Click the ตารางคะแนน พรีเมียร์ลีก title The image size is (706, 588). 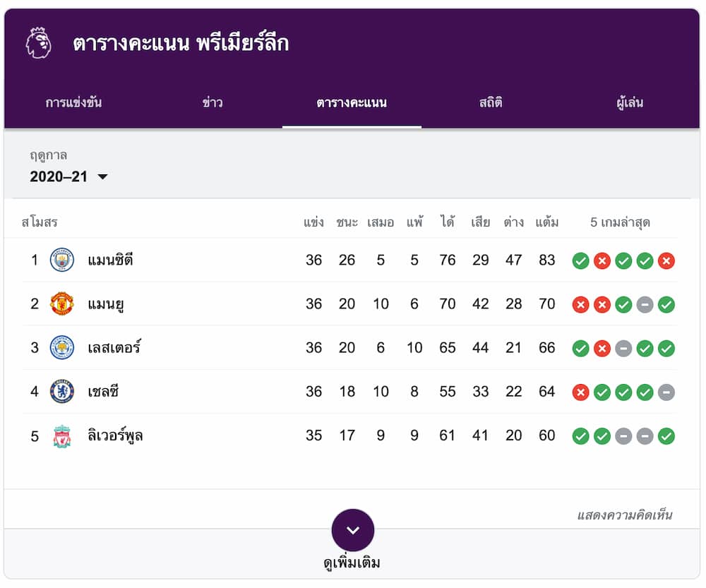pyautogui.click(x=181, y=43)
